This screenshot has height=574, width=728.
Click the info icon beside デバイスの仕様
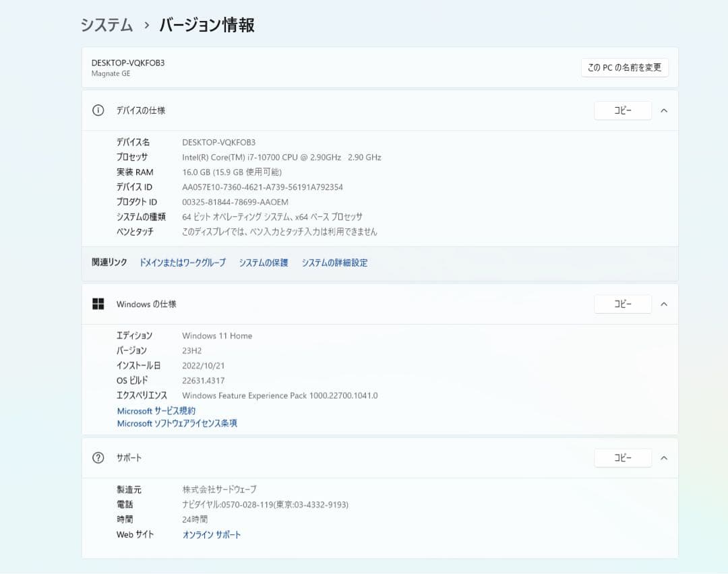tap(98, 110)
